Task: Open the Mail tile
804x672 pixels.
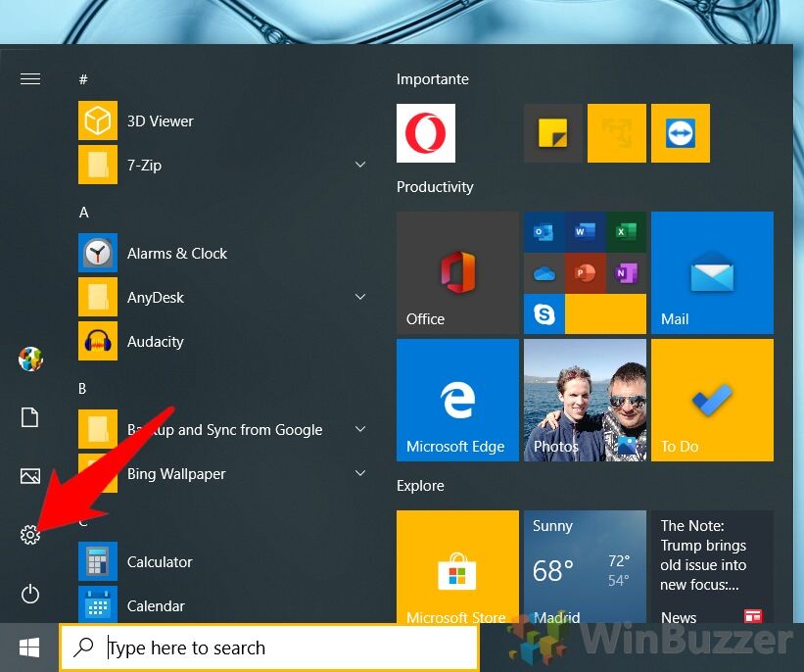Action: point(712,273)
